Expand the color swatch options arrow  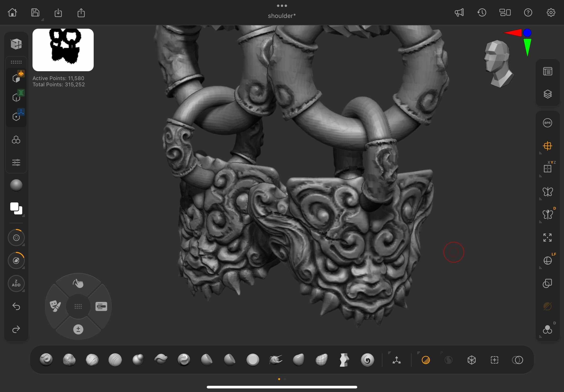coord(24,216)
